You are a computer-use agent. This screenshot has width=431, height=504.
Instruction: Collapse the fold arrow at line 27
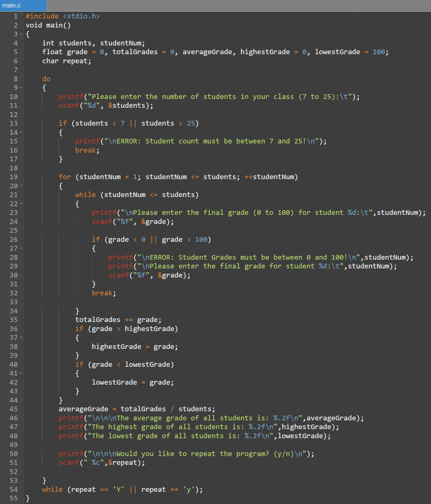[x=21, y=248]
